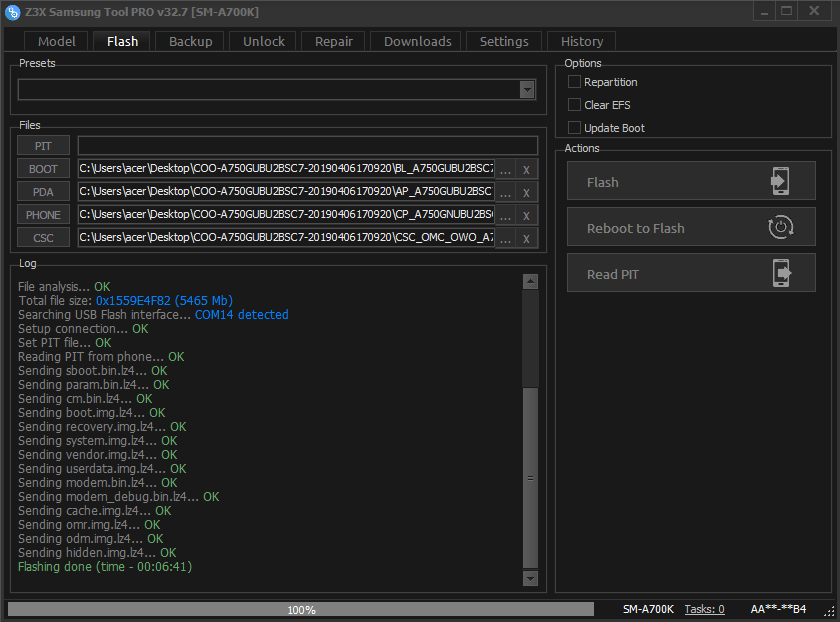Click total file size value 0x1559E4F82

(x=133, y=301)
